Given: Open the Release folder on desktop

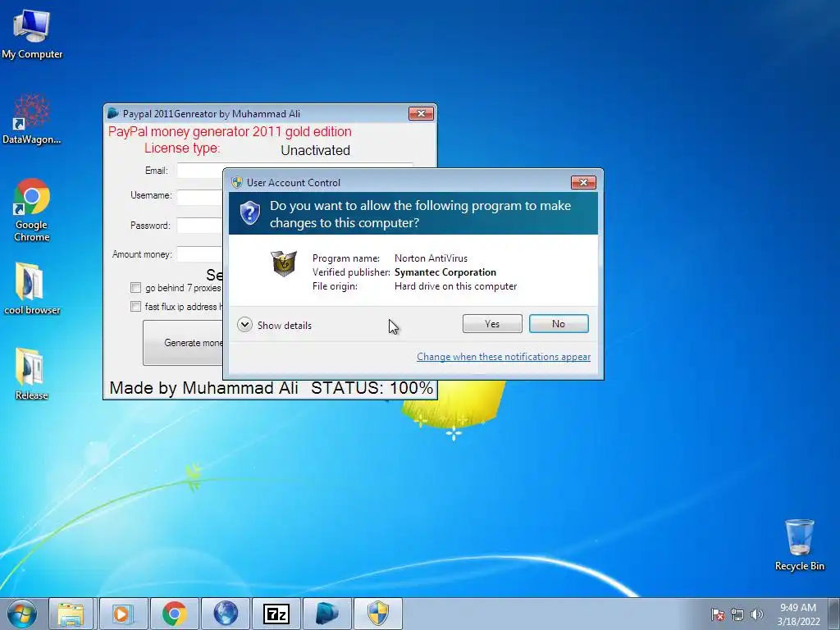Looking at the screenshot, I should [32, 374].
